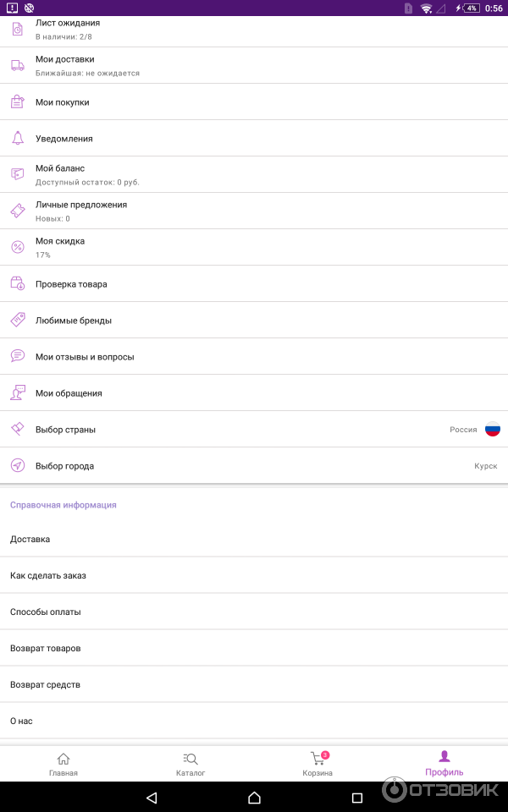Tap the Личные предложения ticket icon
Screen dimensions: 508x812
[17, 211]
